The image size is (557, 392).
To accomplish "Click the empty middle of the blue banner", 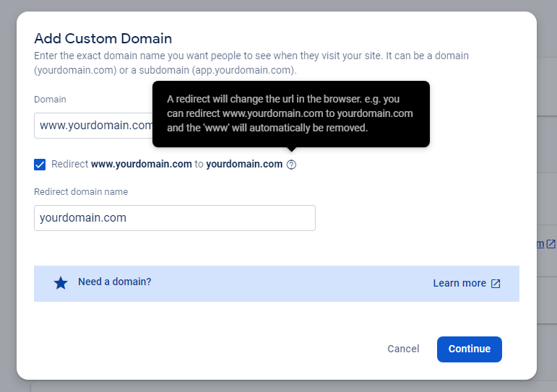I will (289, 283).
